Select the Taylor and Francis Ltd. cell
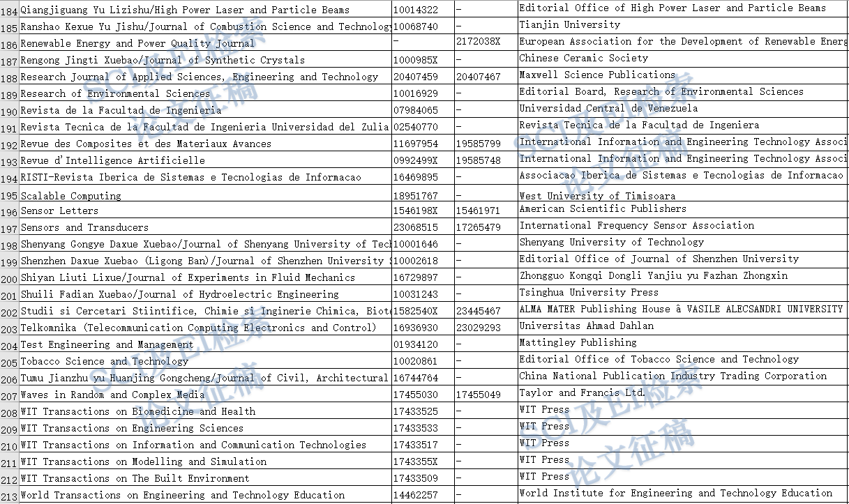 pos(582,393)
